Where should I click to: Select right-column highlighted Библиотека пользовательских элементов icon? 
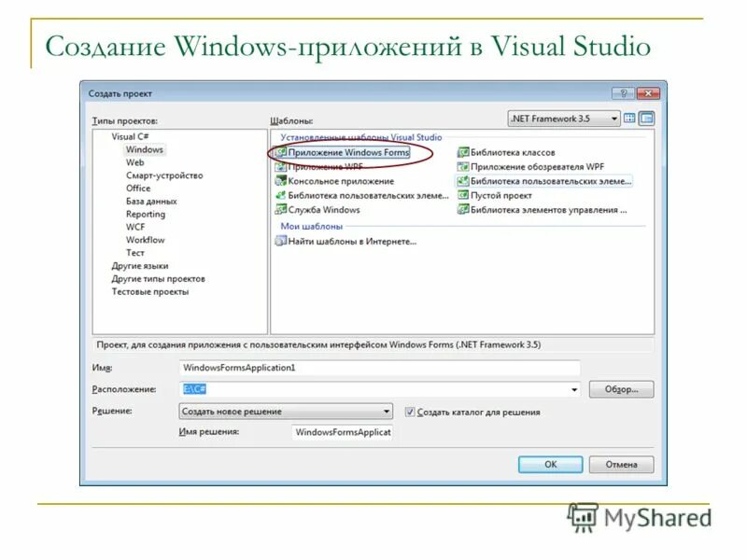click(x=463, y=181)
